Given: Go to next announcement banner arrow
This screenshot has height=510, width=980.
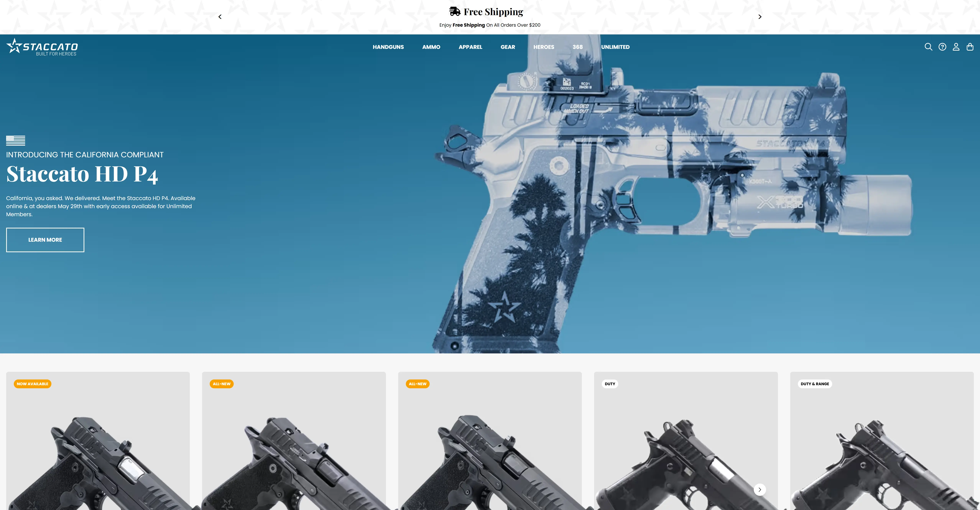Looking at the screenshot, I should pyautogui.click(x=760, y=17).
